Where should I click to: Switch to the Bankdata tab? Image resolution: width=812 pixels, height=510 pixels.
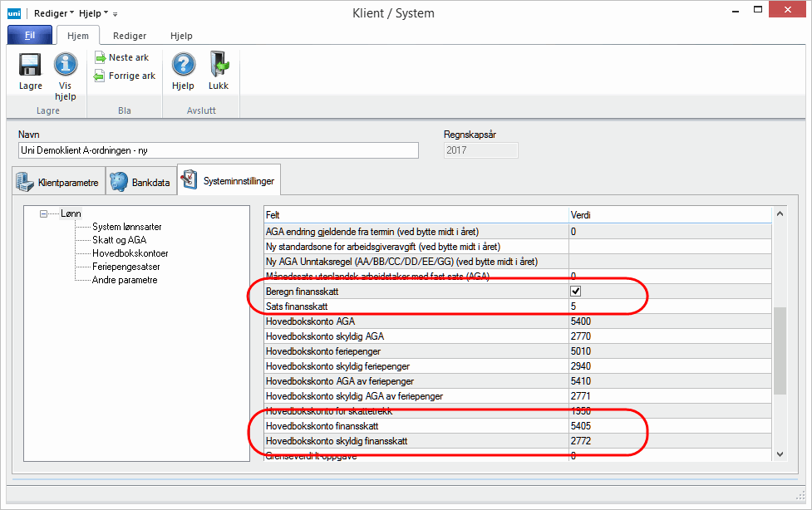[x=141, y=181]
